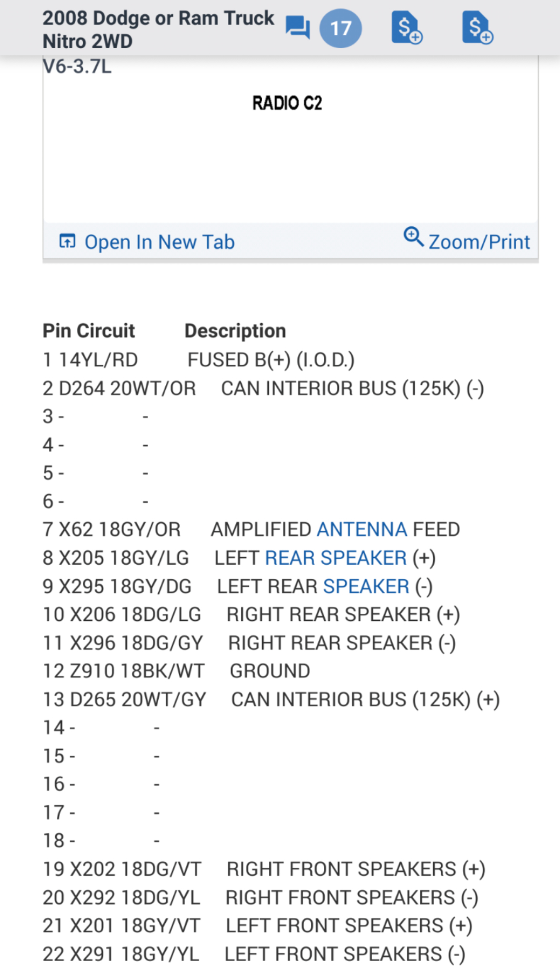Click the 'Zoom/Print' text link
This screenshot has height=976, width=560.
(x=479, y=242)
